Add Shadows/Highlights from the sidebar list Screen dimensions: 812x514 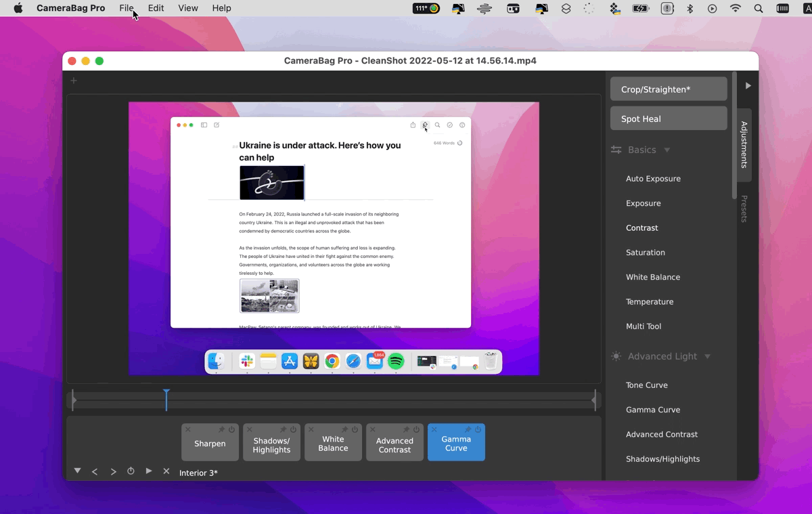pos(662,459)
